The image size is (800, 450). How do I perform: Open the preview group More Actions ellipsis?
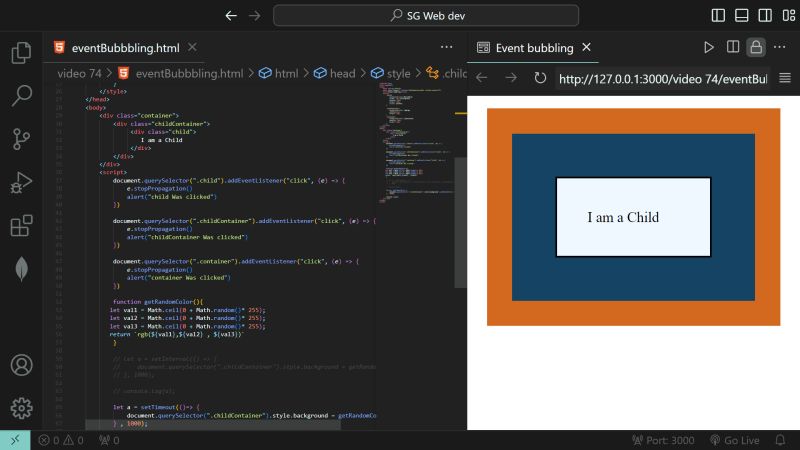780,47
